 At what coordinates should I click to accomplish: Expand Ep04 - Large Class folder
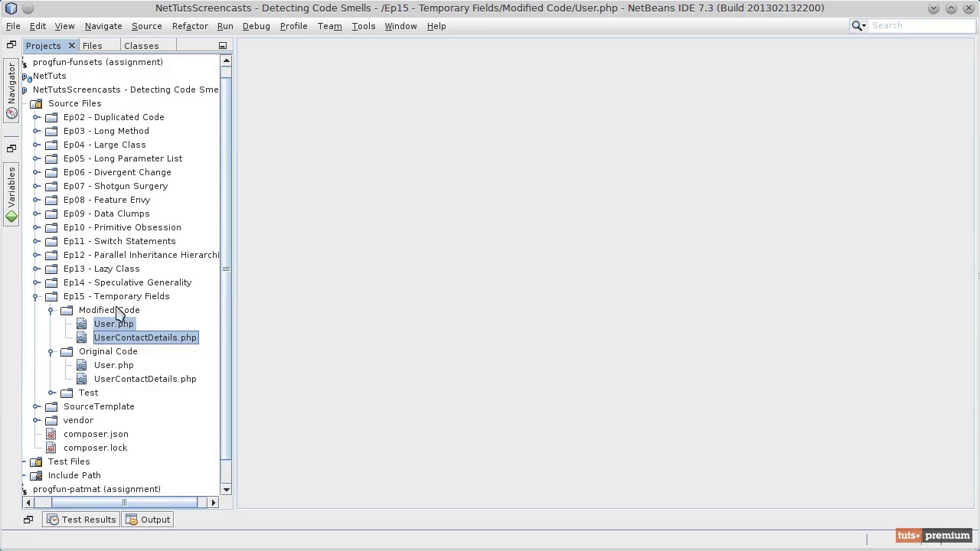click(x=36, y=145)
